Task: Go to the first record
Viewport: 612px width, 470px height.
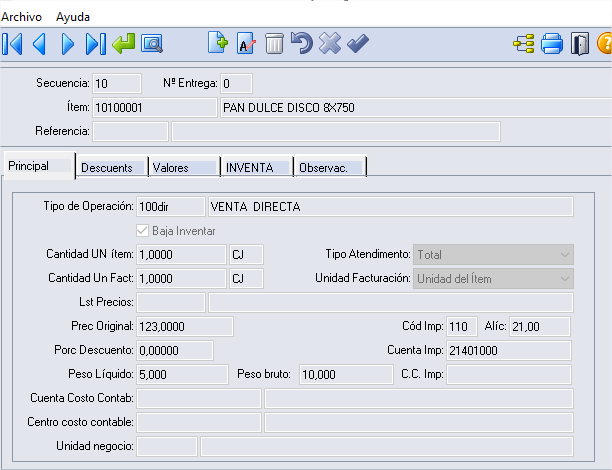Action: (12, 43)
